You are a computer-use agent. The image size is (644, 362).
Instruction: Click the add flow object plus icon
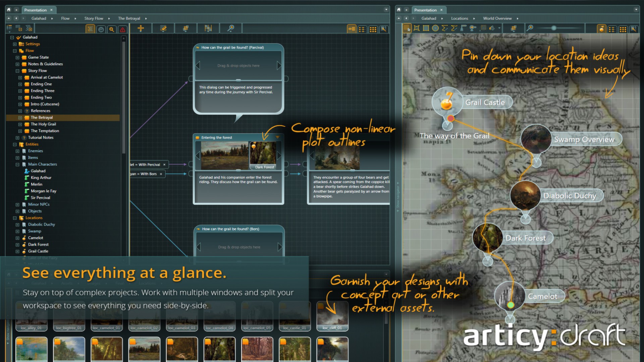(141, 28)
